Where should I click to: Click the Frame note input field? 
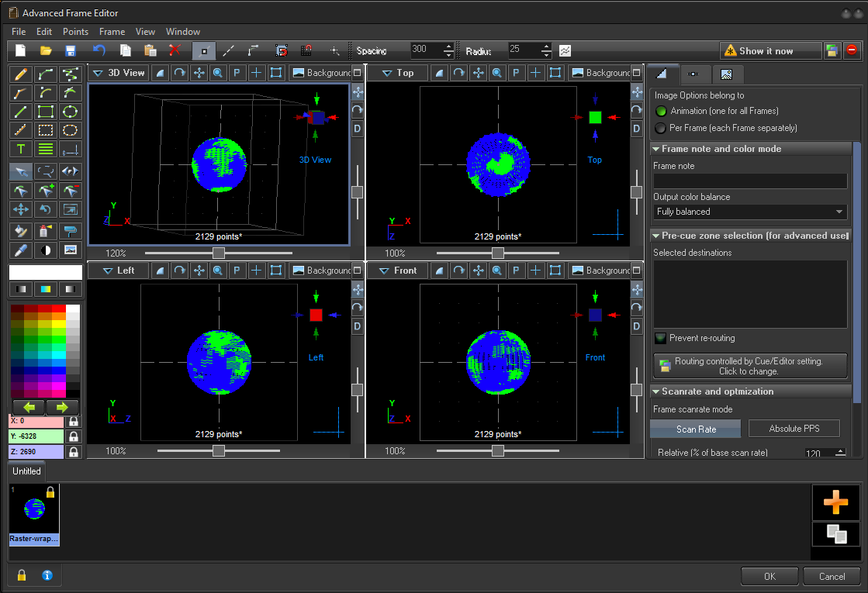point(750,181)
